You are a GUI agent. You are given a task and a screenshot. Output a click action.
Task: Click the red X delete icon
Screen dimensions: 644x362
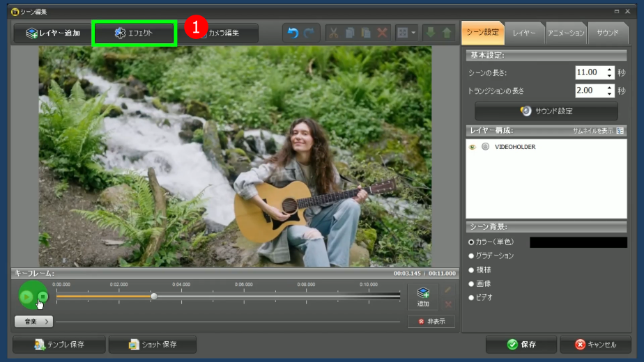[x=382, y=33]
